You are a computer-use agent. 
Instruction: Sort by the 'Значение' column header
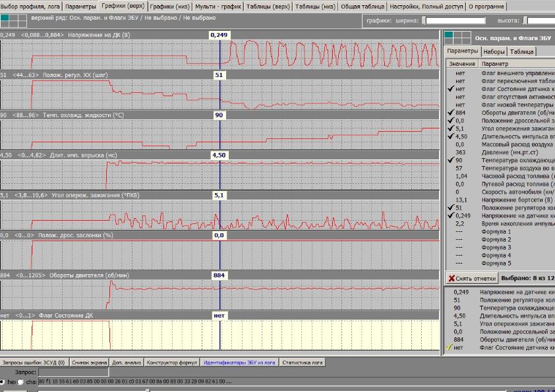pos(462,64)
